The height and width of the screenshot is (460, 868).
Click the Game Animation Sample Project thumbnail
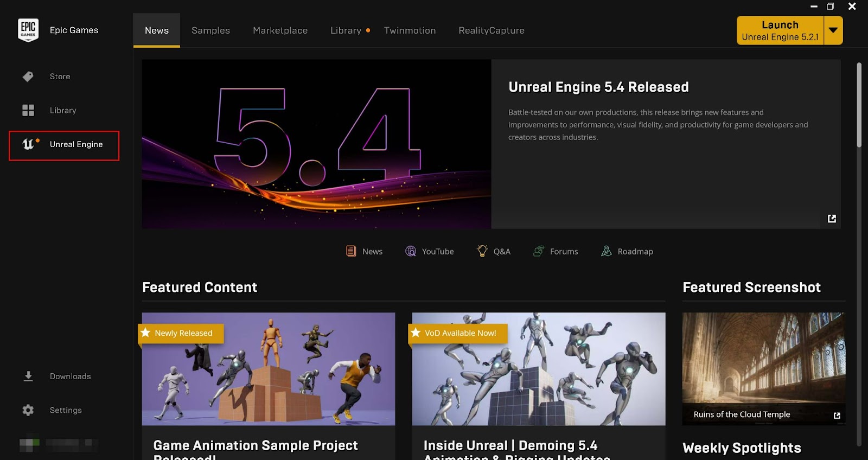(x=269, y=369)
